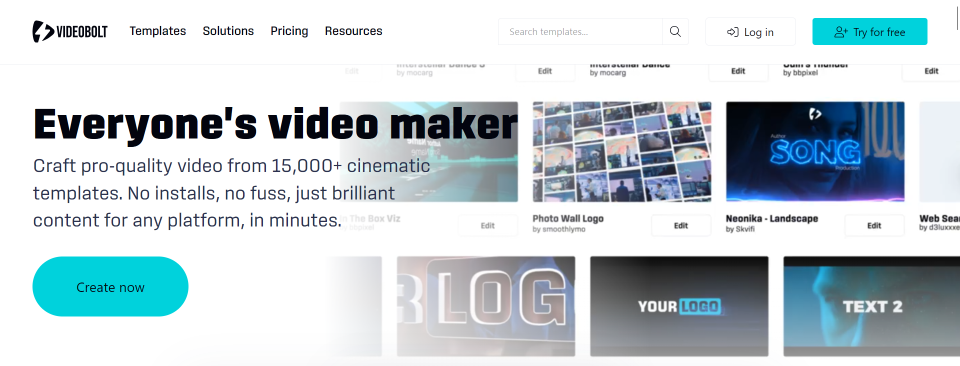
Task: Open the TEXT 2 template thumbnail
Action: [x=872, y=306]
